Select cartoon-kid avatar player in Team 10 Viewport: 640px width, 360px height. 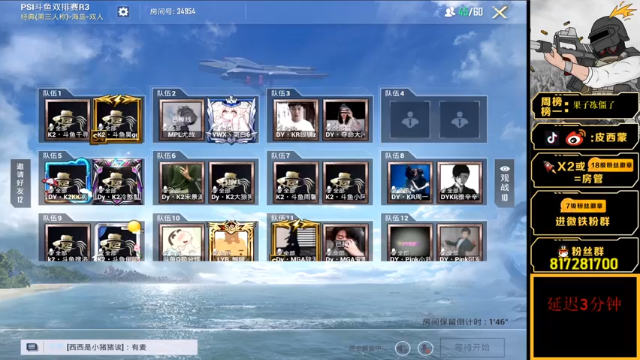pos(182,242)
